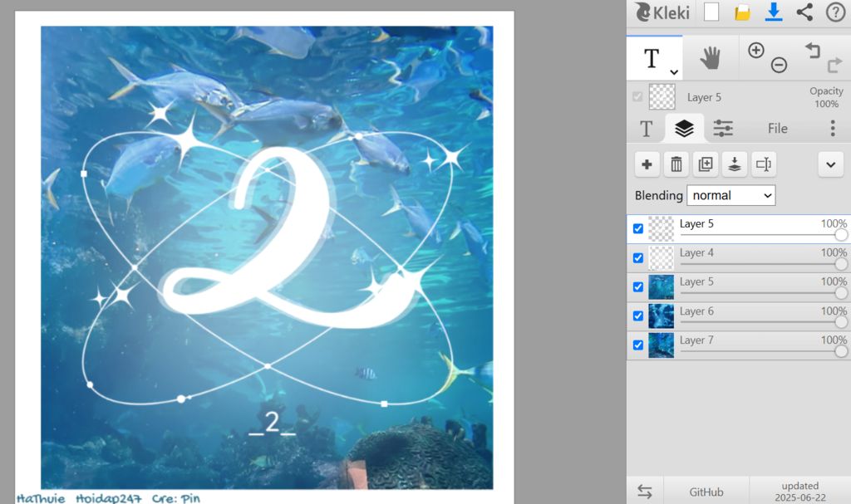Switch to the edit sliders tab
The width and height of the screenshot is (851, 504).
[x=723, y=128]
